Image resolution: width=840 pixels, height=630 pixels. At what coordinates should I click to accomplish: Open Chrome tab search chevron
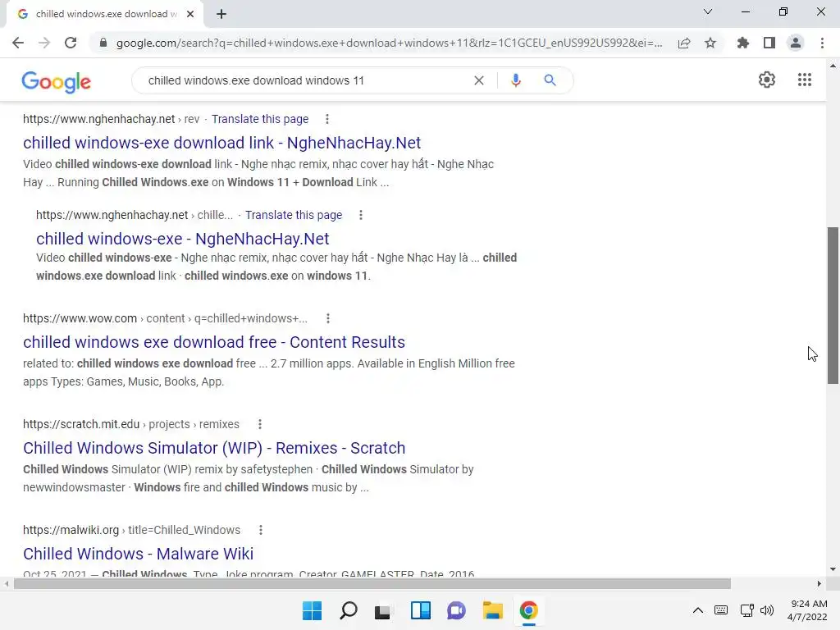tap(708, 11)
